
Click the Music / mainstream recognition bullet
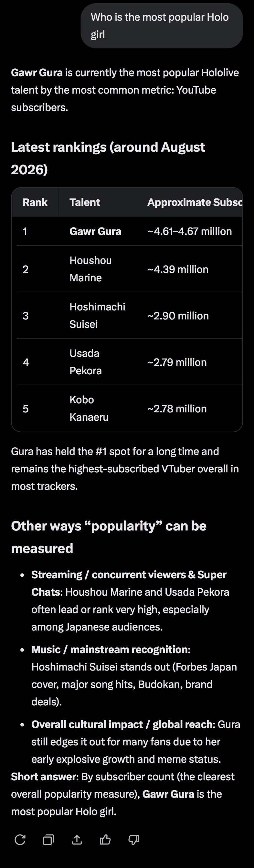click(134, 676)
